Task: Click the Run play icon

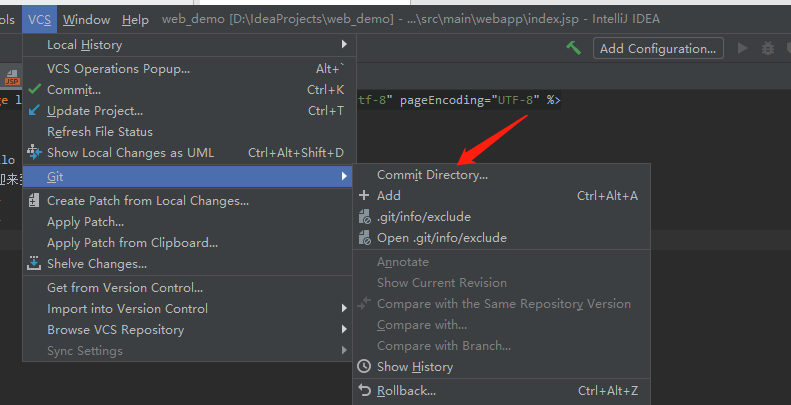Action: tap(743, 48)
